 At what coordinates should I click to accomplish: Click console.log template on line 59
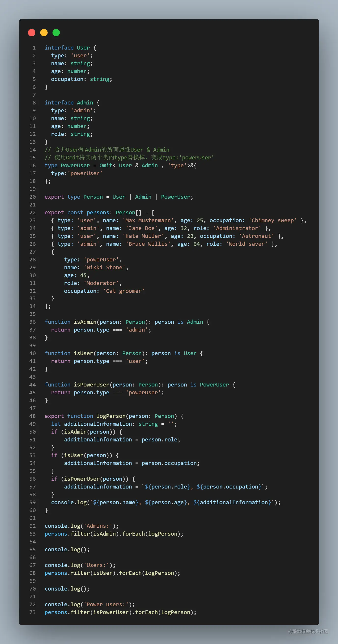point(166,502)
